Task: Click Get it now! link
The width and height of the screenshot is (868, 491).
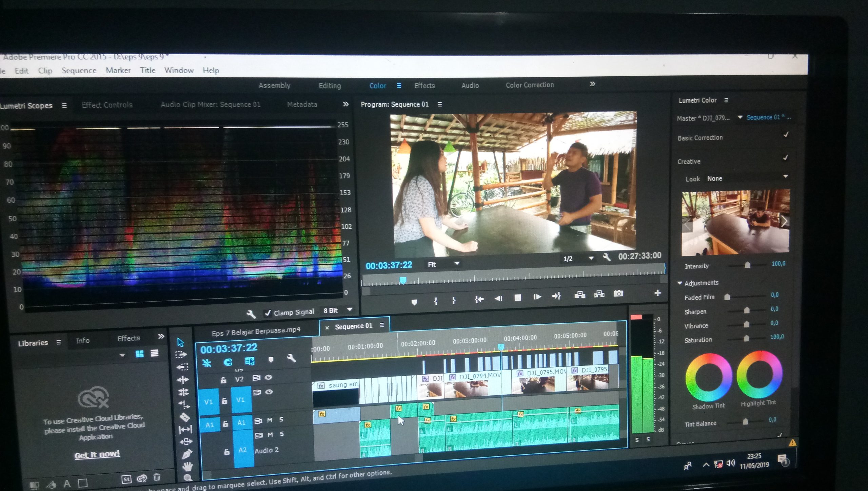Action: (97, 454)
